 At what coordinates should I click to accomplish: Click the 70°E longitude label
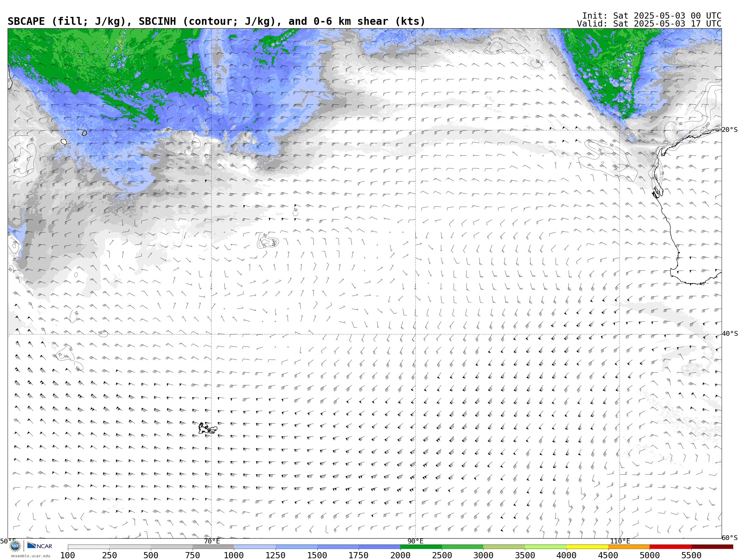tap(212, 541)
